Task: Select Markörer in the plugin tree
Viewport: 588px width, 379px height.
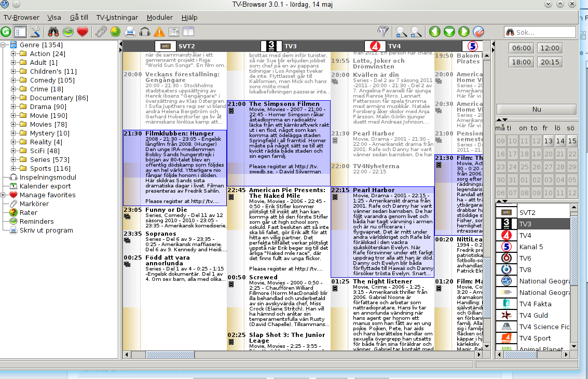Action: (x=34, y=204)
